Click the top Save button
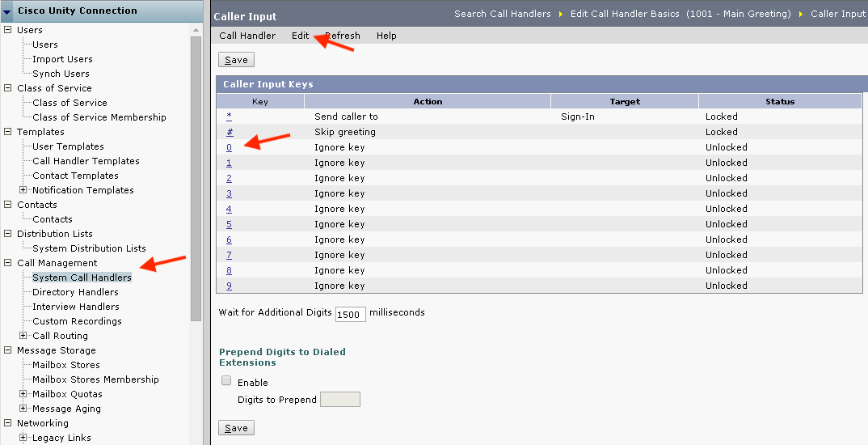Image resolution: width=868 pixels, height=445 pixels. click(236, 60)
